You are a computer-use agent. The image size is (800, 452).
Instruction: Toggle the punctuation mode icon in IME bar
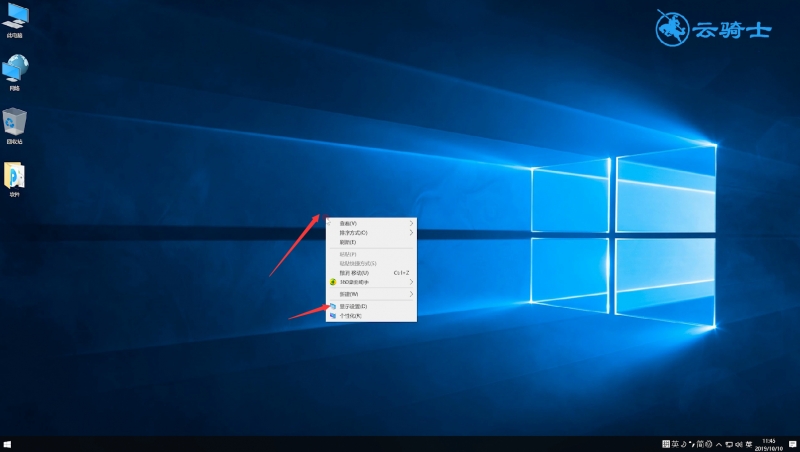(692, 444)
